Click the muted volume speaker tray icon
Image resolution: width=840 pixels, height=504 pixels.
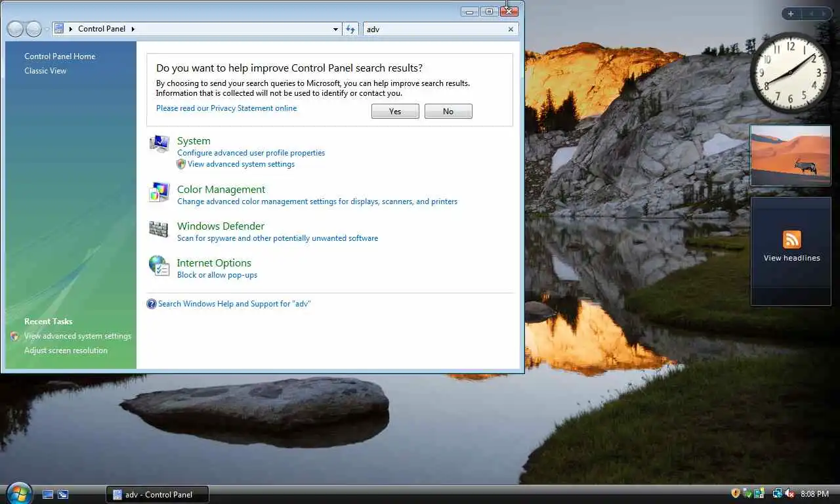789,493
